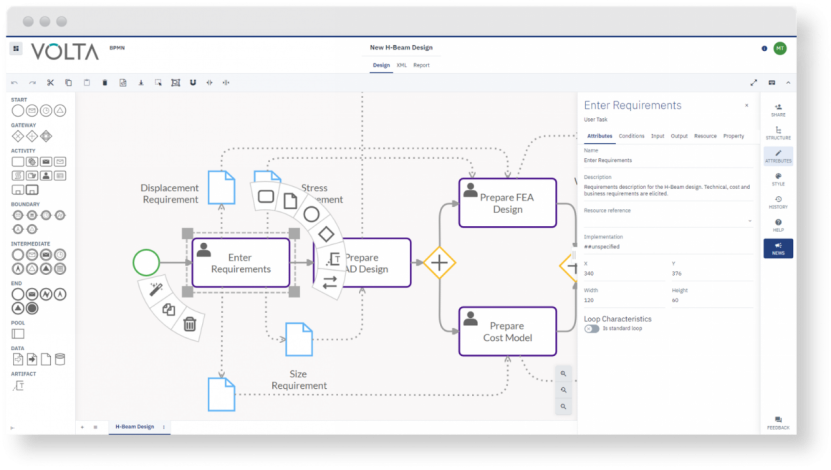Viewport: 831px width, 470px height.
Task: Click the Width value field showing 120
Action: point(624,300)
